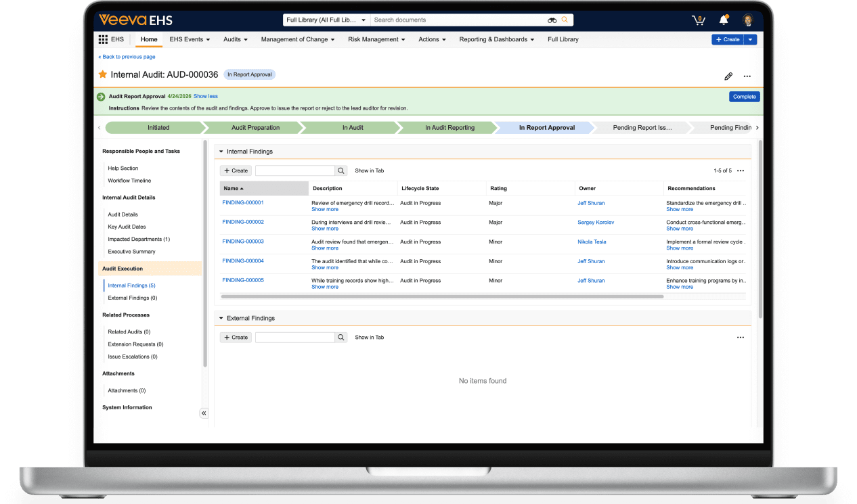Click the binoculars advanced search icon

(x=552, y=20)
